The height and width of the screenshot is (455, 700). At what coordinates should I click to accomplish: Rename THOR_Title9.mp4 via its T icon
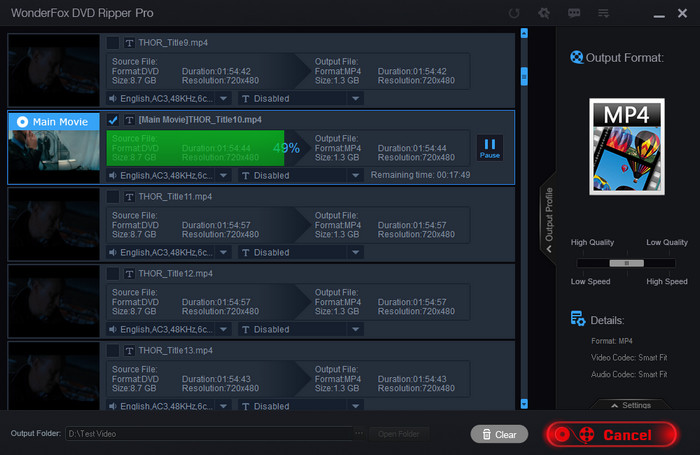129,43
